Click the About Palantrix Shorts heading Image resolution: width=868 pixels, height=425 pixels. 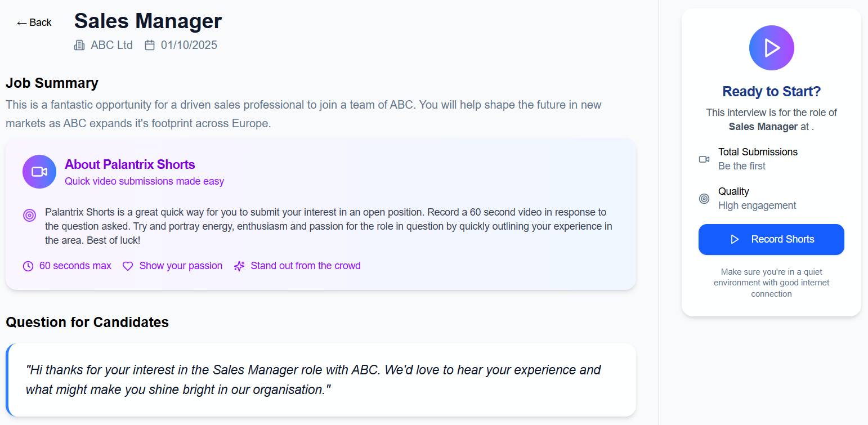coord(129,164)
